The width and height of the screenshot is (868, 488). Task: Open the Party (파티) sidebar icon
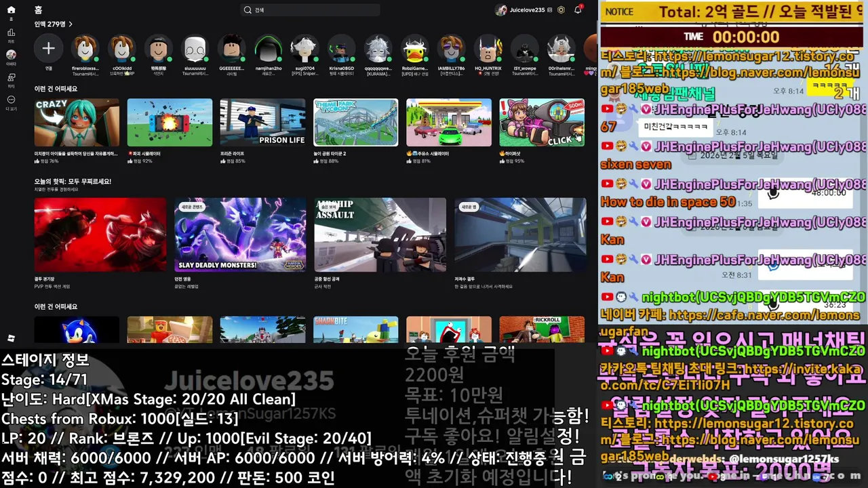[11, 77]
